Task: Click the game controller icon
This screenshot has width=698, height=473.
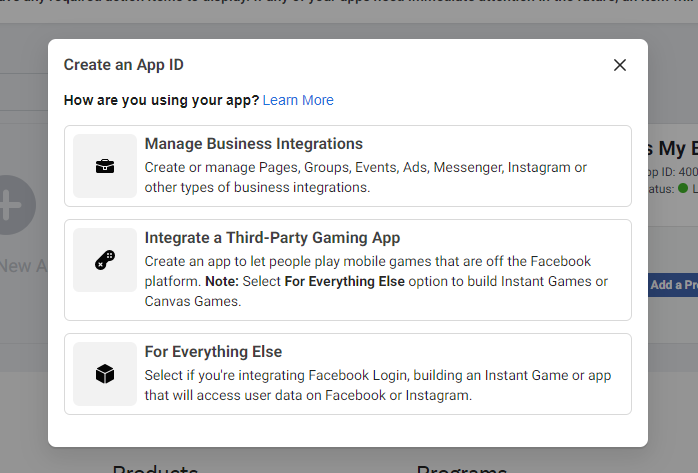Action: (x=105, y=260)
